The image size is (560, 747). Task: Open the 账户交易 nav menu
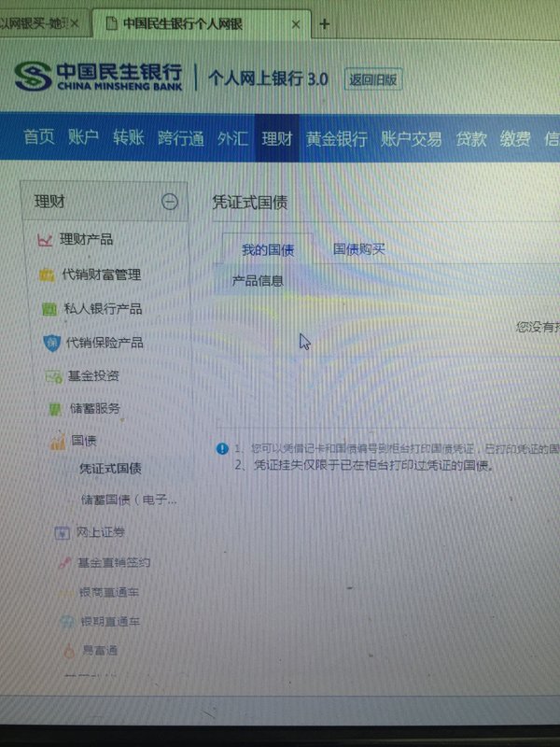(411, 139)
